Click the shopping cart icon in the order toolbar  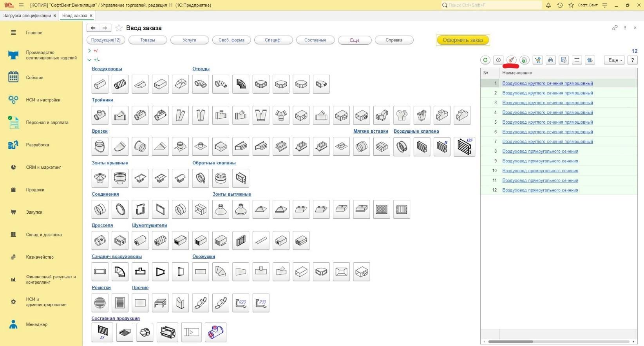pyautogui.click(x=537, y=60)
